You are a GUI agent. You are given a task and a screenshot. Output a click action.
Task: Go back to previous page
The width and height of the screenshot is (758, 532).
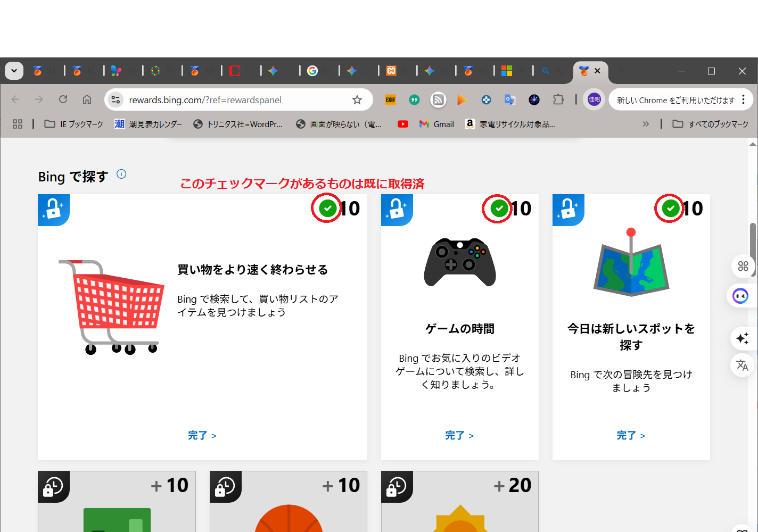(x=15, y=99)
